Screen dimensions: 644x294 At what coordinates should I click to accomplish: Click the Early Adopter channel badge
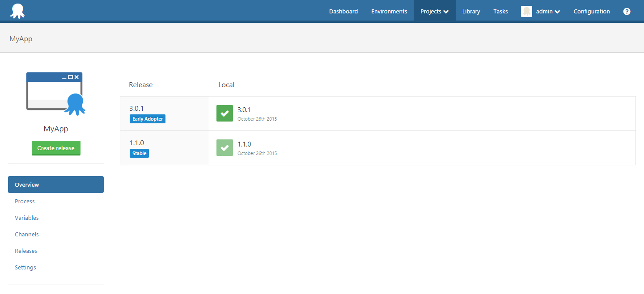148,119
